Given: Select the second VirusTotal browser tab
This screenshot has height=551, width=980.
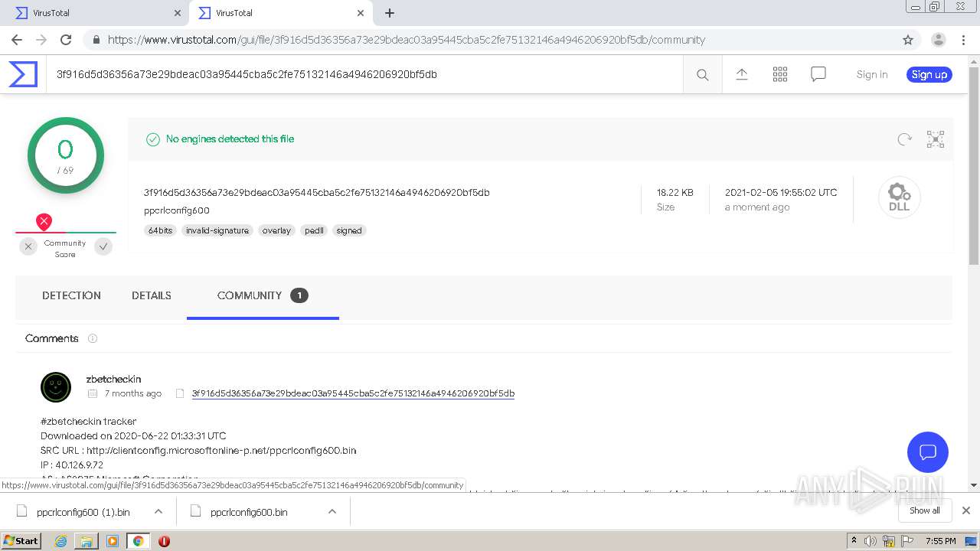Looking at the screenshot, I should click(279, 13).
